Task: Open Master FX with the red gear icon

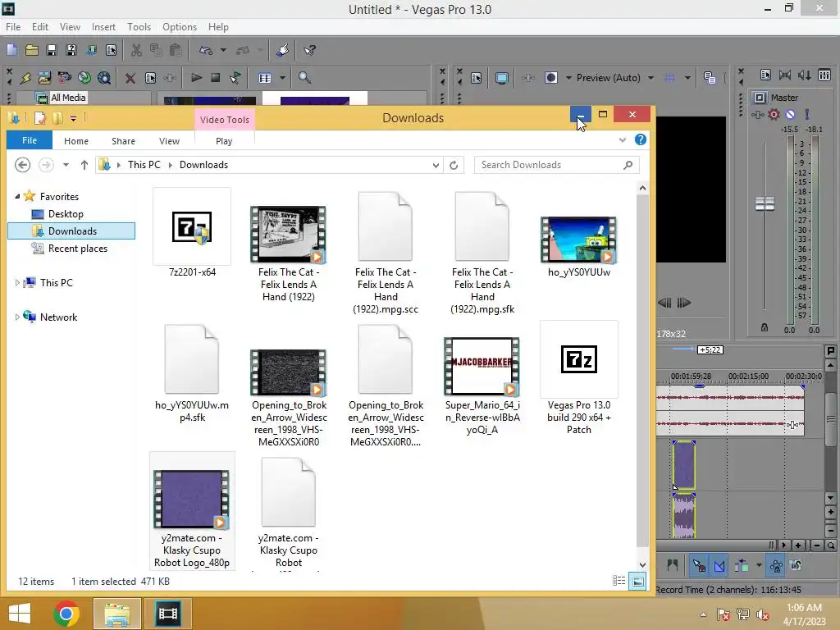Action: click(x=774, y=114)
